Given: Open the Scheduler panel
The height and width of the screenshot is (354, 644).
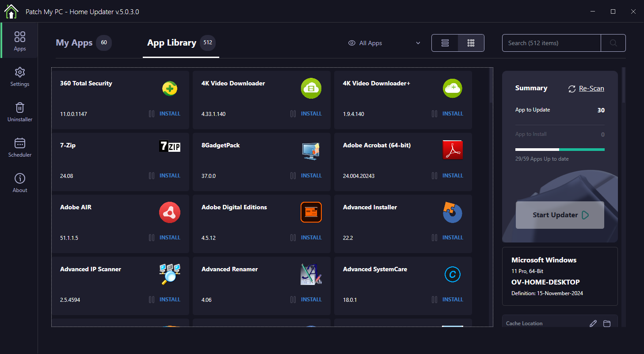Looking at the screenshot, I should coord(20,147).
